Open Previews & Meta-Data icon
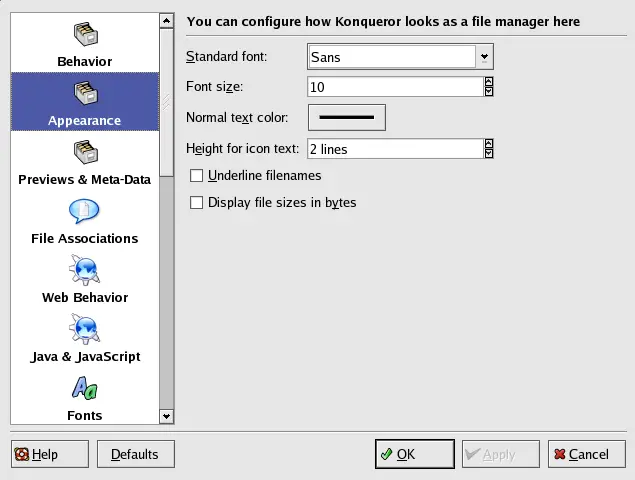Image resolution: width=635 pixels, height=480 pixels. tap(85, 152)
